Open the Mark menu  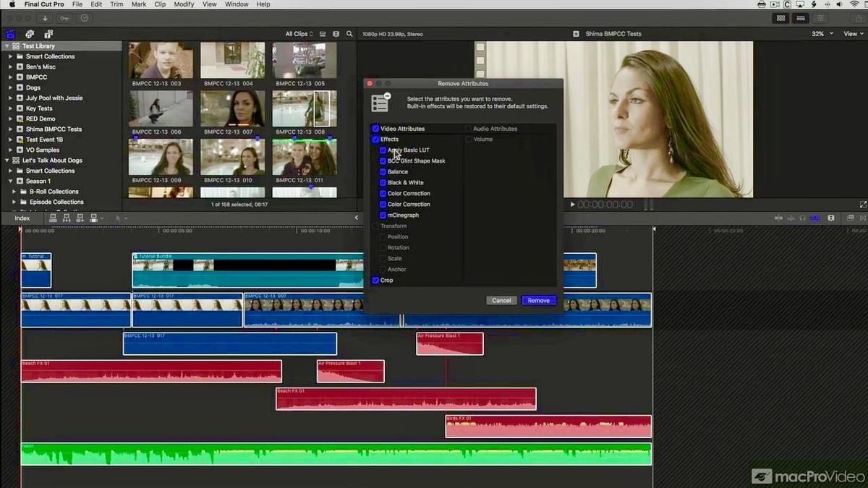coord(140,4)
